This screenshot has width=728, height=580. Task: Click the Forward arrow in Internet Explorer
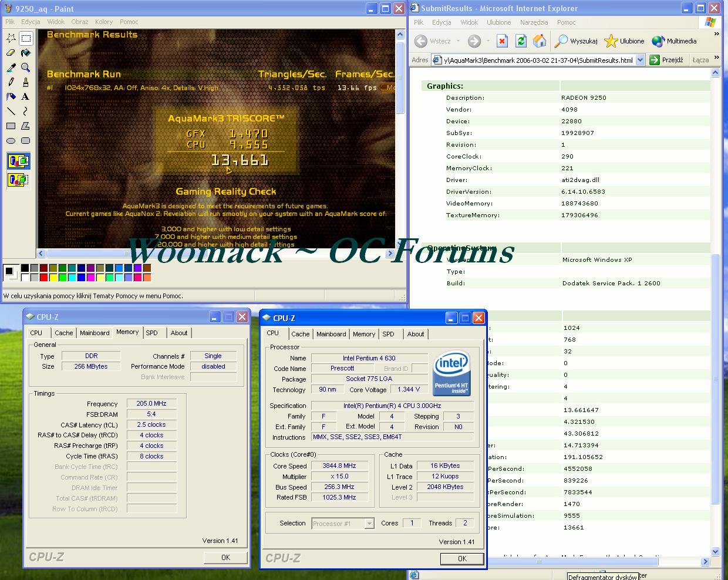pyautogui.click(x=474, y=41)
